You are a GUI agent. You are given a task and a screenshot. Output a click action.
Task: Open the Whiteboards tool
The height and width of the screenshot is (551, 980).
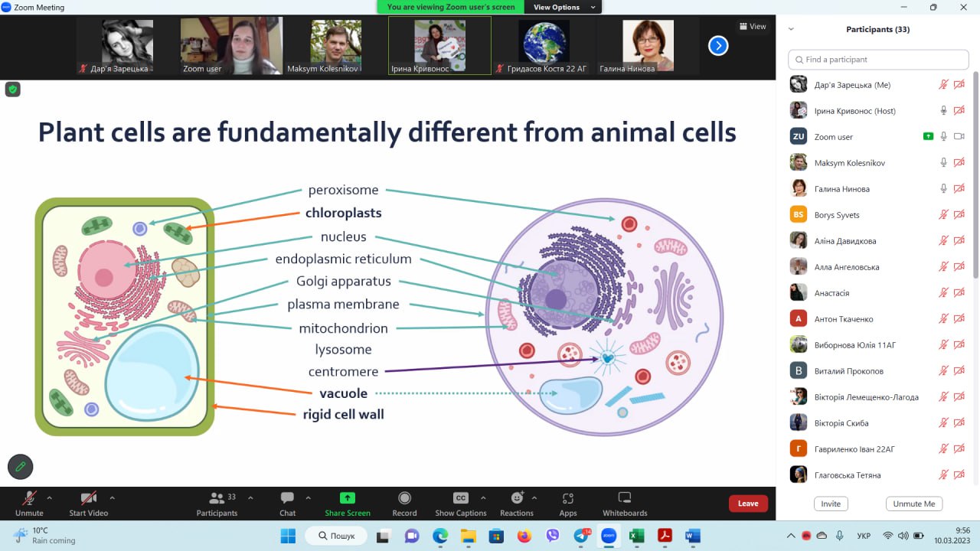tap(624, 498)
